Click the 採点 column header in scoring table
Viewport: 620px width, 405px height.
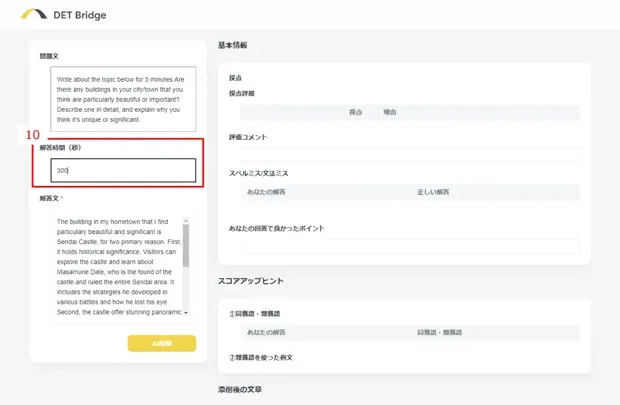[355, 112]
